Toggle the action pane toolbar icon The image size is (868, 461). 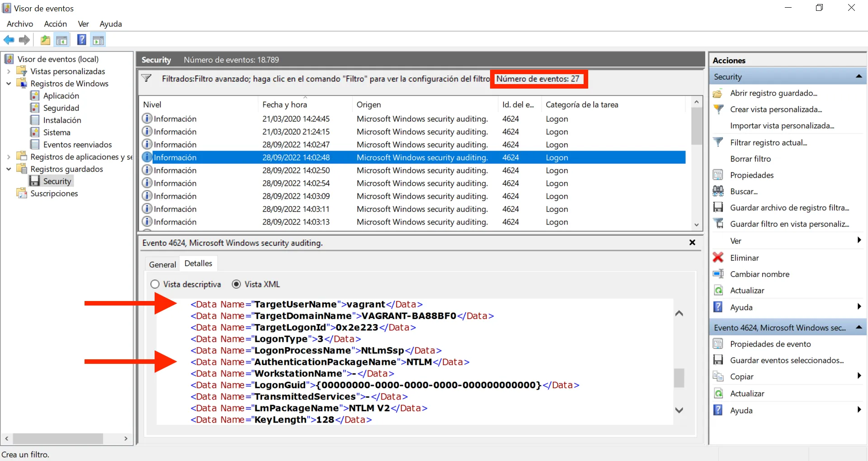click(x=98, y=40)
